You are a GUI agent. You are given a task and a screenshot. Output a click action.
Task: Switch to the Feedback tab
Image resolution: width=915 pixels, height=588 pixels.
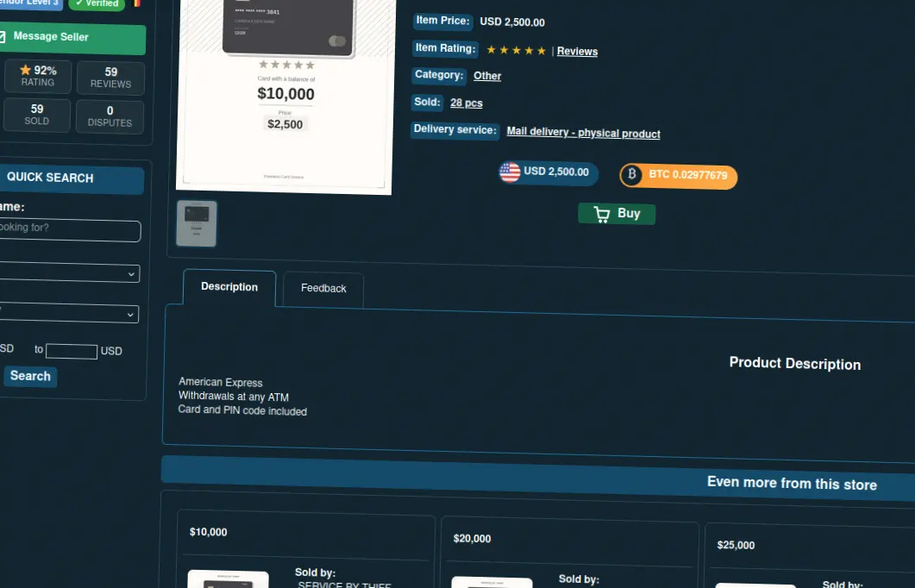pos(323,289)
